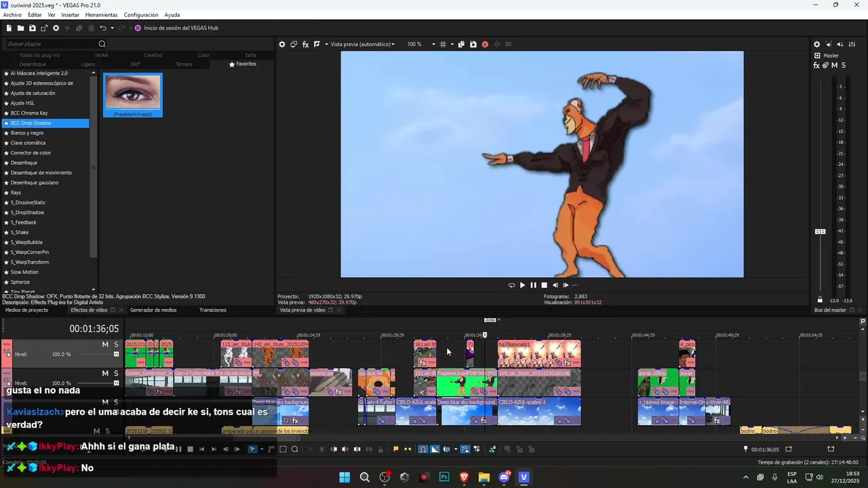Pause the video preview
868x488 pixels.
click(533, 285)
